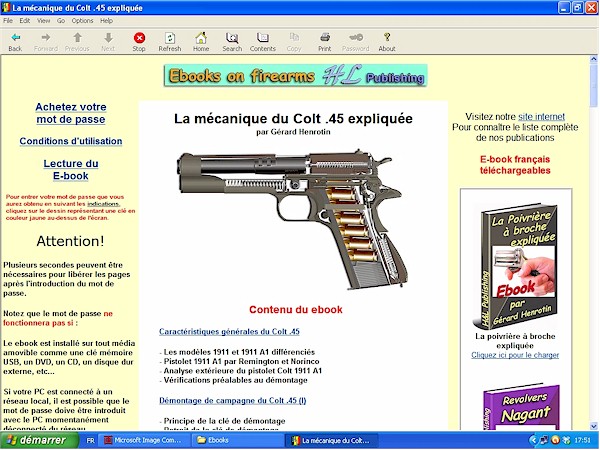Visit the 'site internet' link
The width and height of the screenshot is (600, 450).
tap(541, 117)
